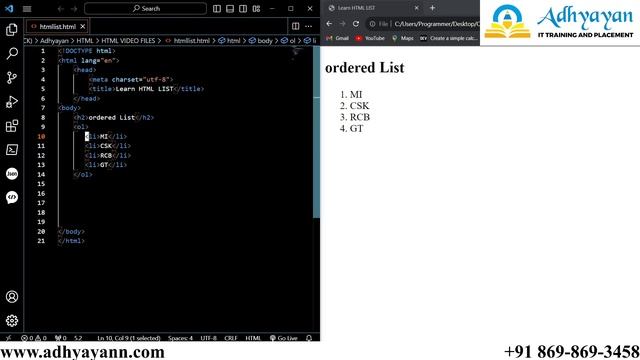Click the editor minimap preview

[297, 53]
